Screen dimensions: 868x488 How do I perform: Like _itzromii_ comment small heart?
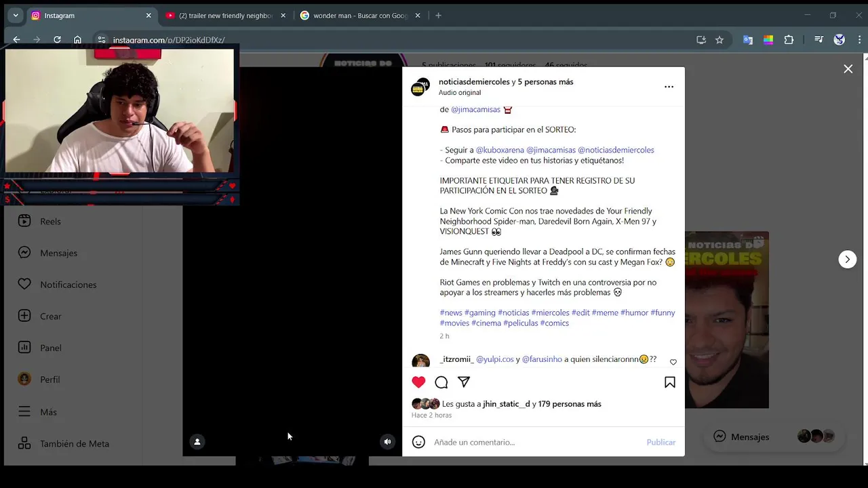(673, 362)
